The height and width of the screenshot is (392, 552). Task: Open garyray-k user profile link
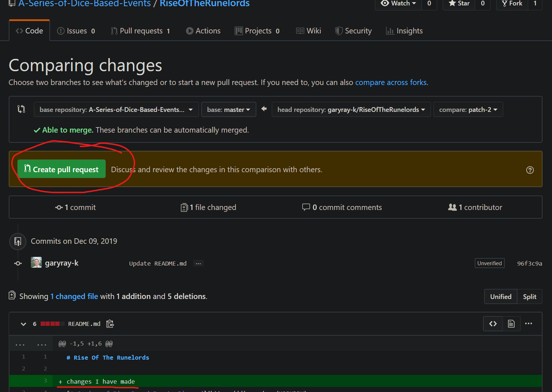click(x=62, y=263)
